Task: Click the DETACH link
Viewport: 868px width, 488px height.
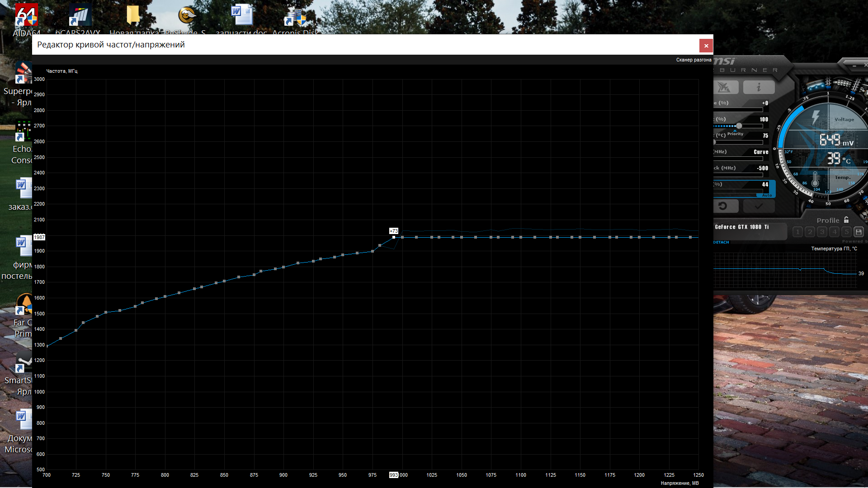Action: point(721,242)
